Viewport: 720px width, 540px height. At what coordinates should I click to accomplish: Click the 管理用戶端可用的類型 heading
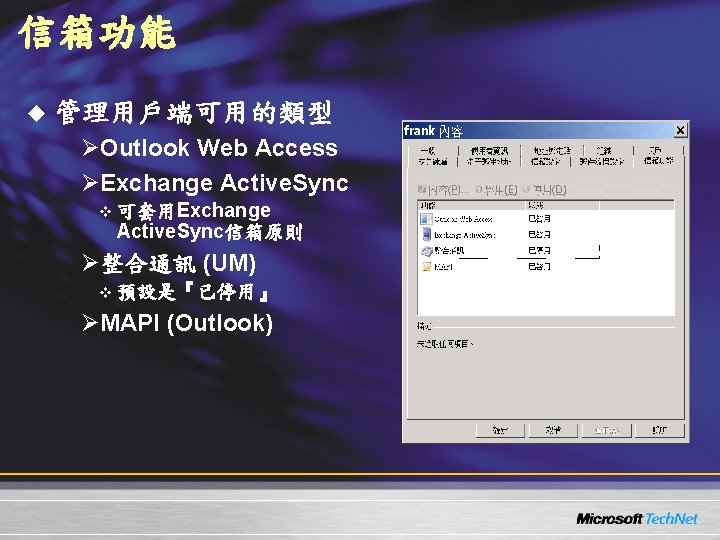pyautogui.click(x=194, y=113)
